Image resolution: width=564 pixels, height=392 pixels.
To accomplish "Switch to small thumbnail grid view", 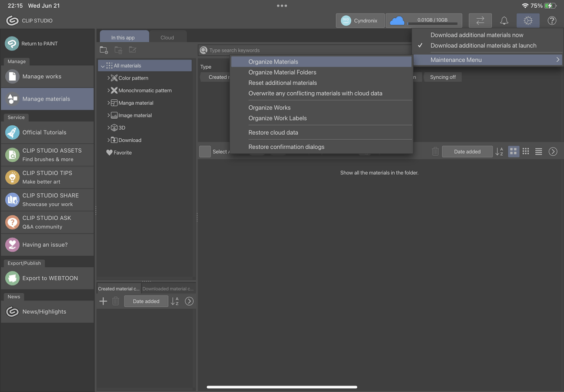I will (x=526, y=152).
